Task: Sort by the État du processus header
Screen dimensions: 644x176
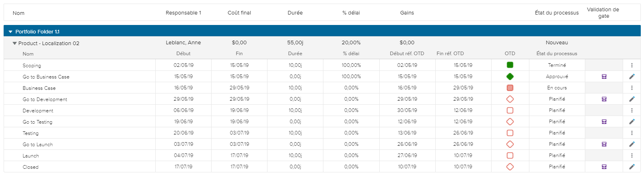Action: point(556,13)
